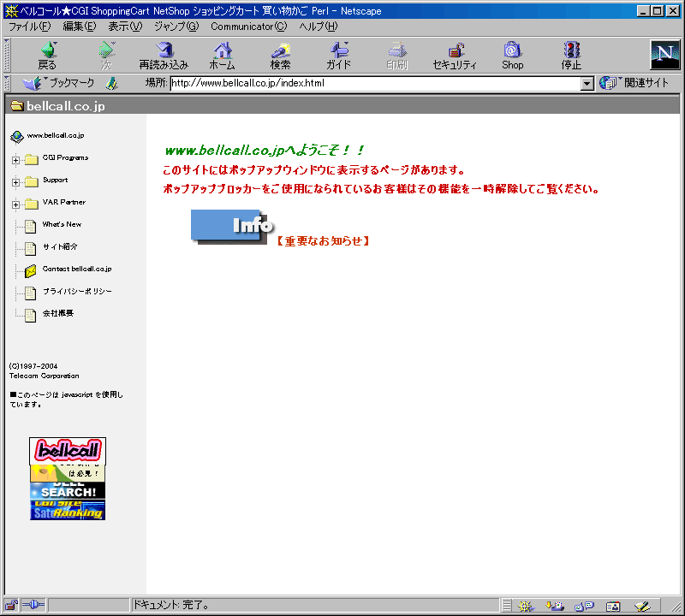Open Address Book from component bar
Screen dimensions: 685x616
click(613, 606)
